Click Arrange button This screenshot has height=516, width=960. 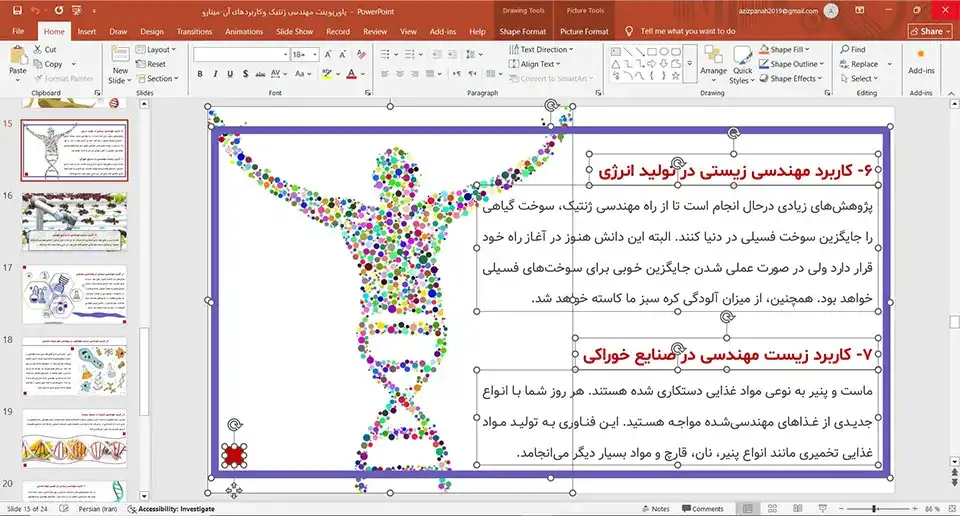point(713,65)
